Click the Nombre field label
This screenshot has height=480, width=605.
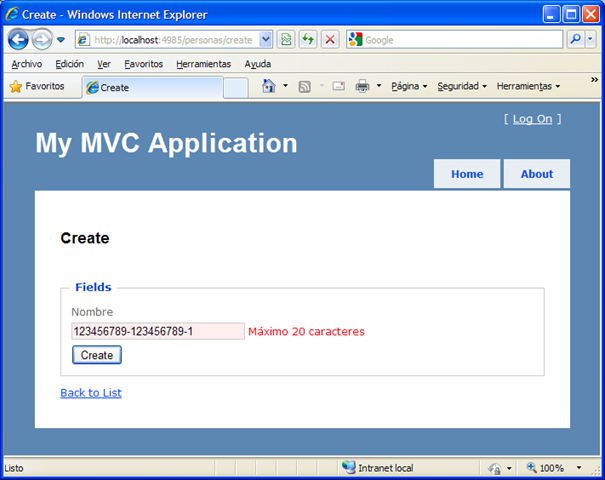click(92, 312)
